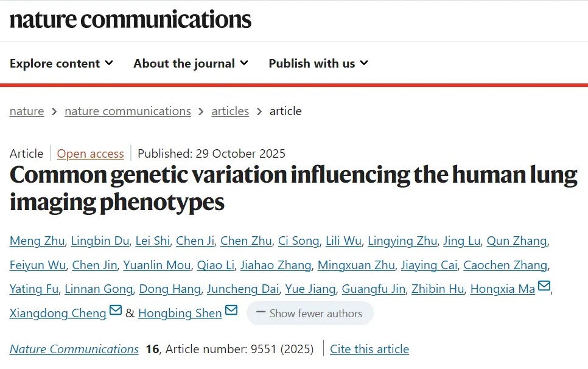Open the nature communications breadcrumb link

click(128, 111)
